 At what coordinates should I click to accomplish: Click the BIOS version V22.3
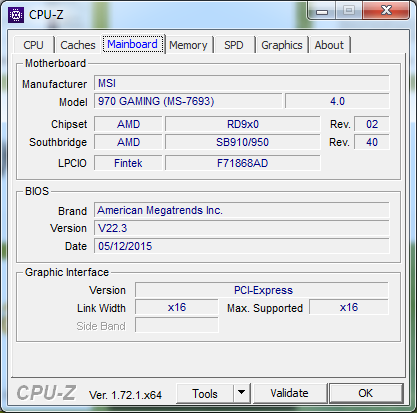pyautogui.click(x=242, y=228)
